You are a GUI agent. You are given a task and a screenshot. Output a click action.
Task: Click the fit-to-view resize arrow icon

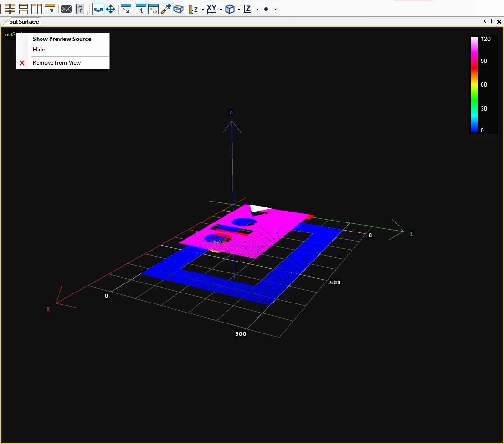pos(126,9)
